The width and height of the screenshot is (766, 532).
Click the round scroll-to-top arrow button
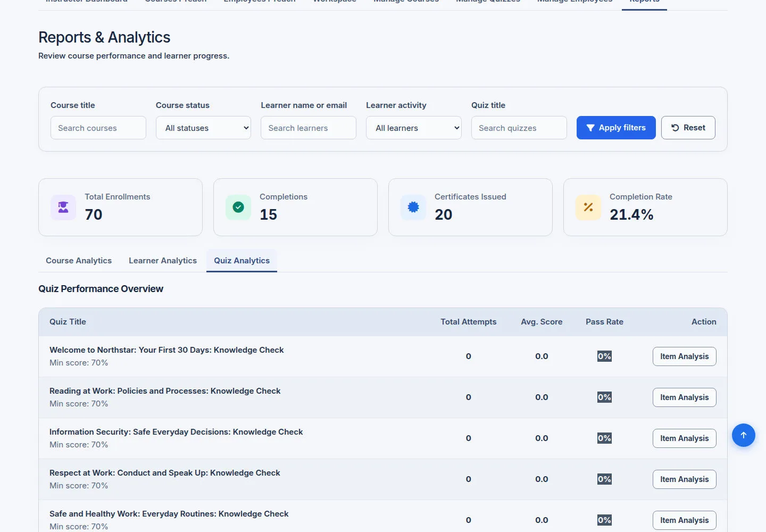pyautogui.click(x=744, y=435)
